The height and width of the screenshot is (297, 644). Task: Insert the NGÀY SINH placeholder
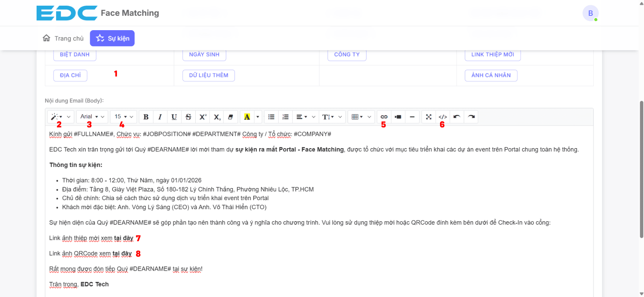[204, 55]
